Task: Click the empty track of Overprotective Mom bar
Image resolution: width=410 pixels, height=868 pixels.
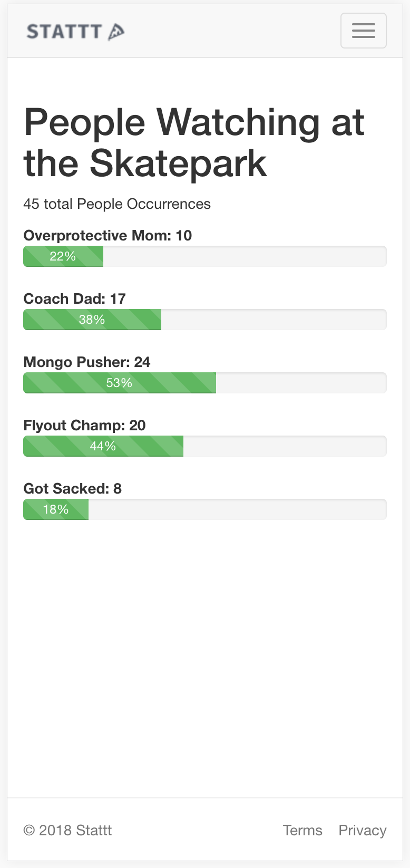Action: [245, 256]
